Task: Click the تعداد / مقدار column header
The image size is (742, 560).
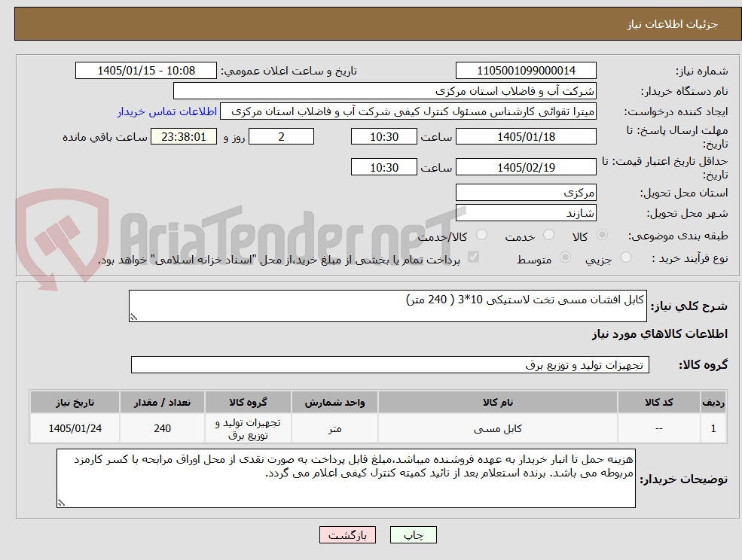Action: (x=162, y=402)
